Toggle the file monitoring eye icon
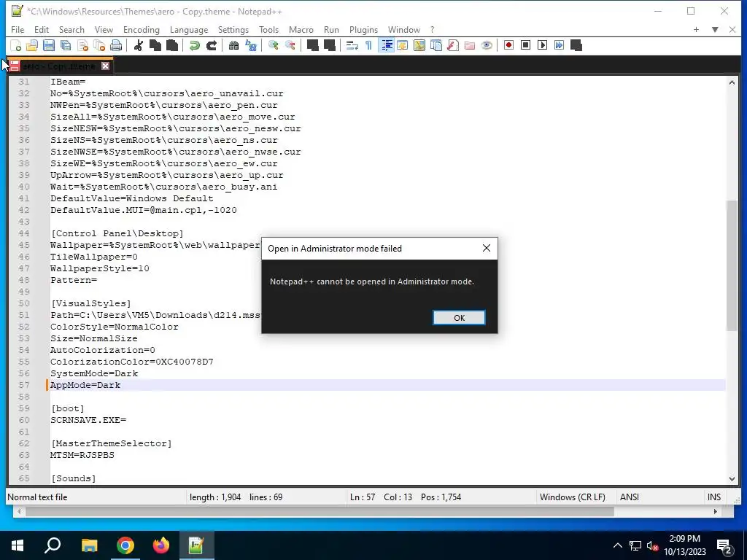 pyautogui.click(x=487, y=45)
